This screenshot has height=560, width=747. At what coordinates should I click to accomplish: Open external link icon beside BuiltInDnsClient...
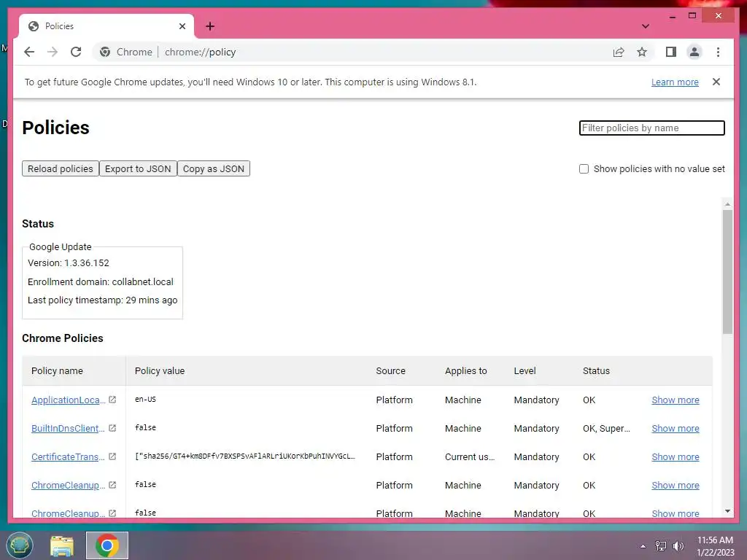(112, 428)
